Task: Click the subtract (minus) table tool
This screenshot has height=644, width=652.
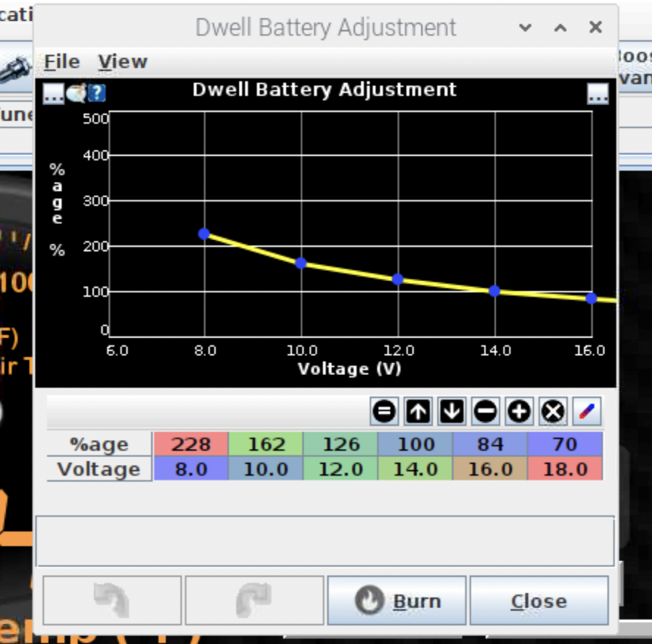Action: [x=485, y=412]
